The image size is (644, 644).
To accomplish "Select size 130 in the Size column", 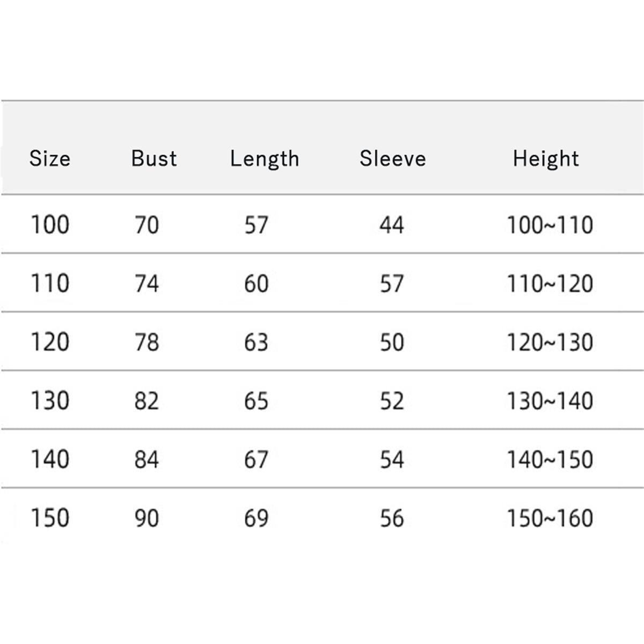I will point(50,401).
